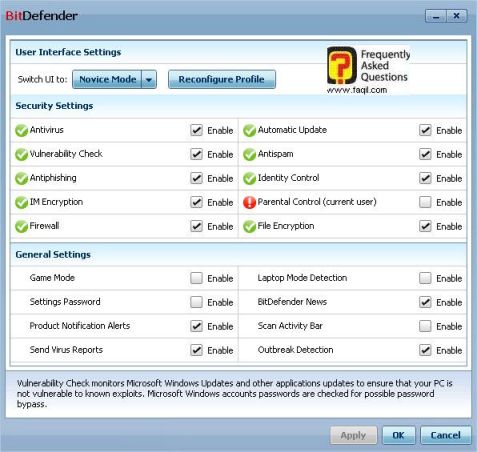Viewport: 477px width, 452px height.
Task: Click the Antiphishing green status icon
Action: [21, 178]
